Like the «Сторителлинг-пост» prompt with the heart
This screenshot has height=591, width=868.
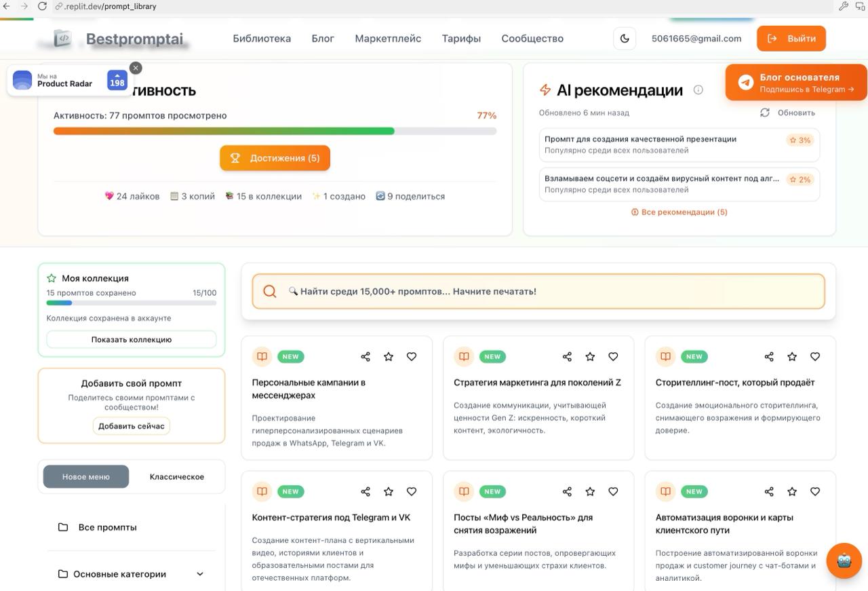pos(814,356)
